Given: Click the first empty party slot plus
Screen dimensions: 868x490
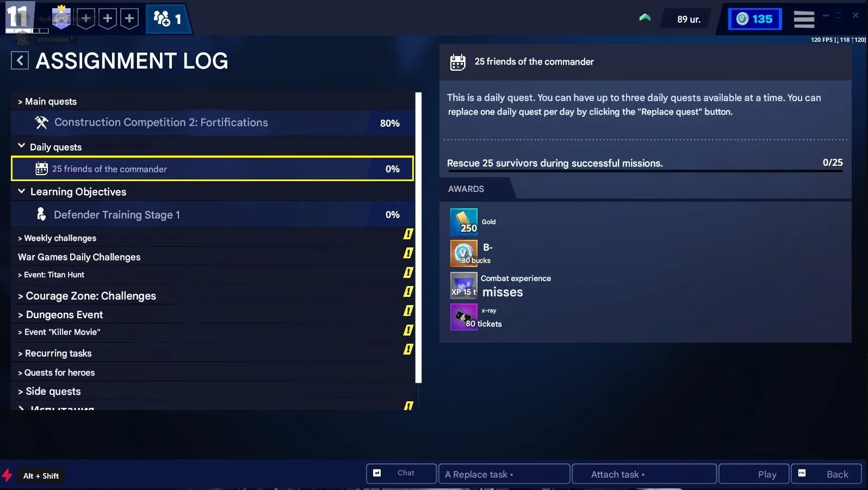Looking at the screenshot, I should 86,18.
